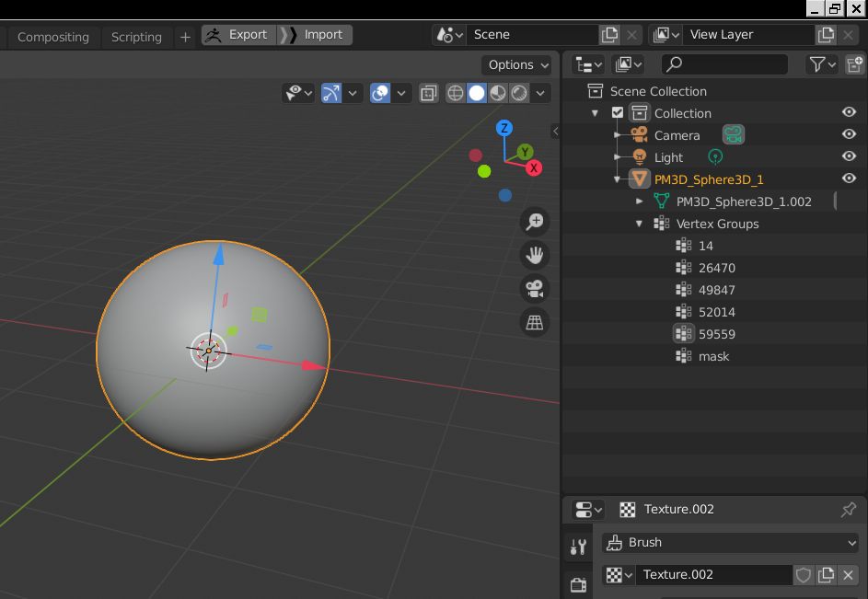This screenshot has height=599, width=868.
Task: Open the outliner editor type dropdown
Action: [588, 64]
